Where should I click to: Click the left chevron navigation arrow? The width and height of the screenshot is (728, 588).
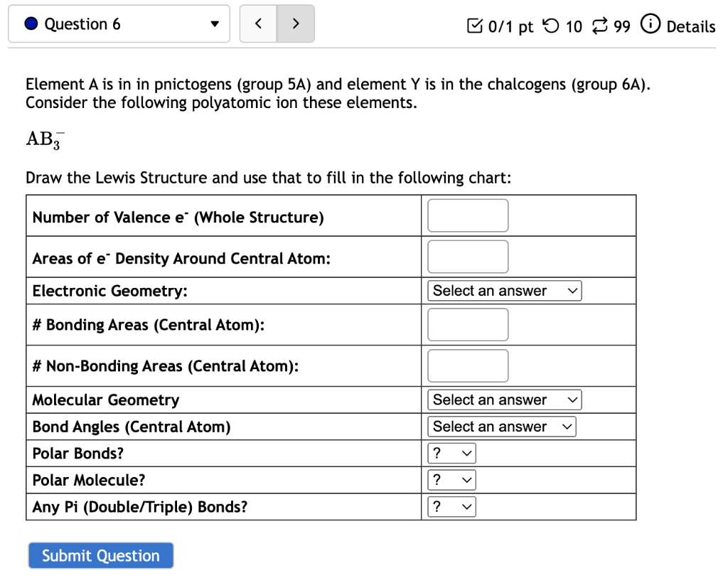click(257, 23)
